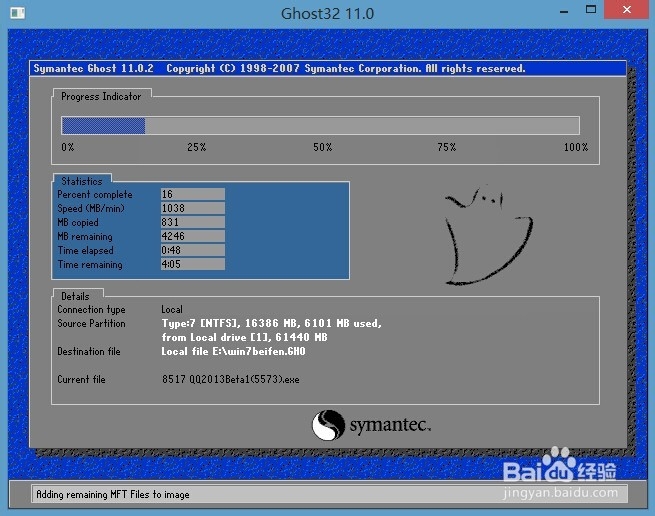Click the symantec wordmark text
This screenshot has height=516, width=655.
click(x=390, y=425)
